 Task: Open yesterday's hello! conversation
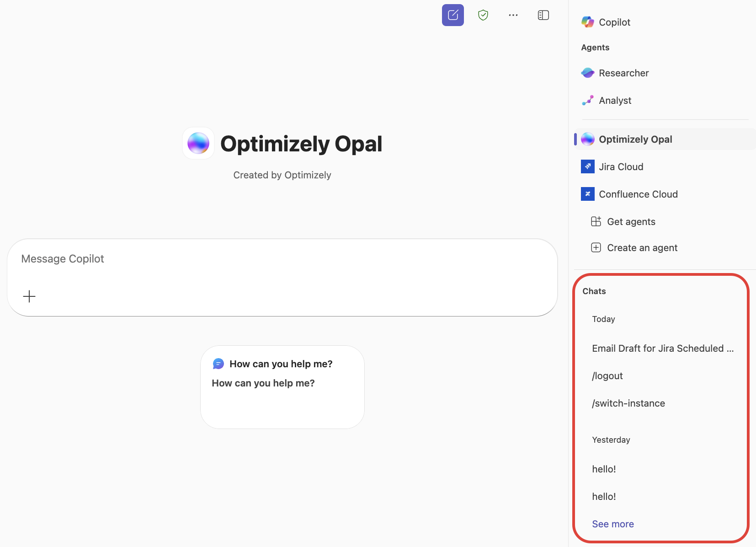pos(604,469)
